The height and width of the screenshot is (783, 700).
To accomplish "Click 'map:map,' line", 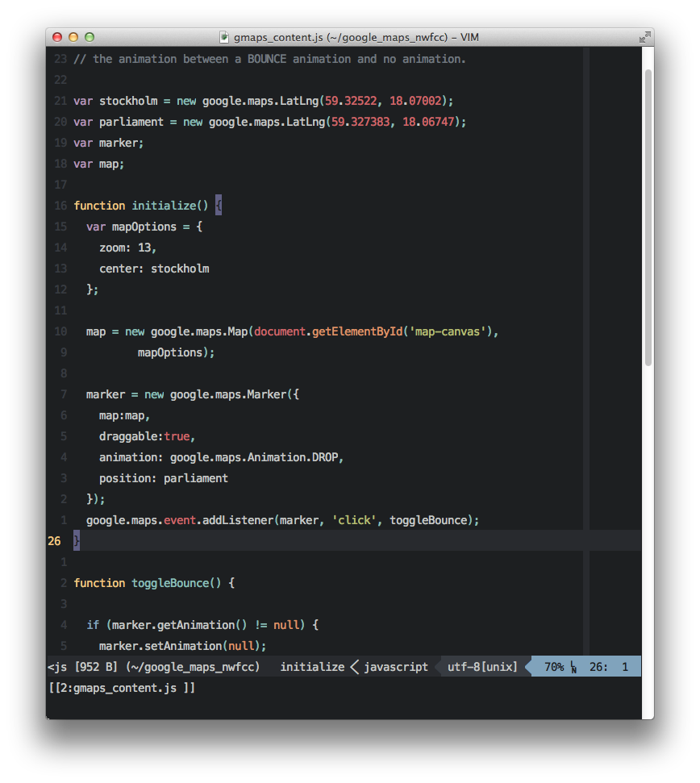I will (124, 415).
